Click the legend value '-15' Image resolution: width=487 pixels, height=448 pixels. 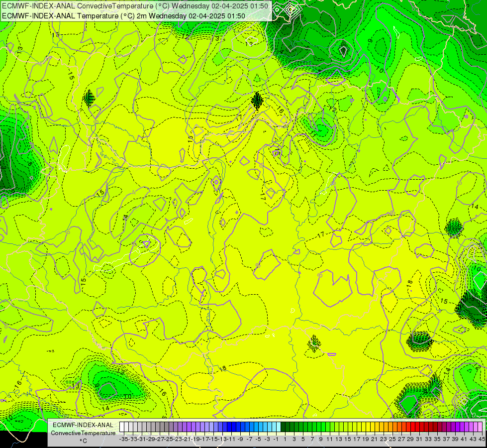214,440
